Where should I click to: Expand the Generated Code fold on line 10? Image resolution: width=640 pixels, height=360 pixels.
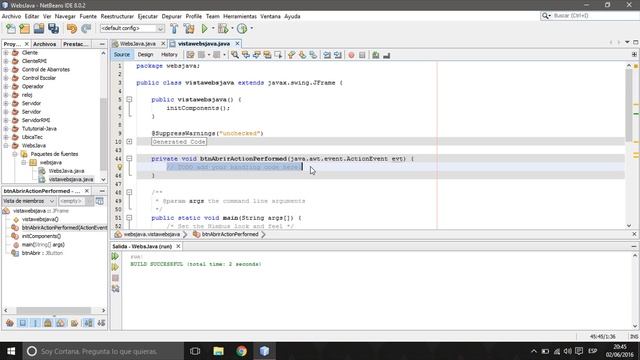129,142
